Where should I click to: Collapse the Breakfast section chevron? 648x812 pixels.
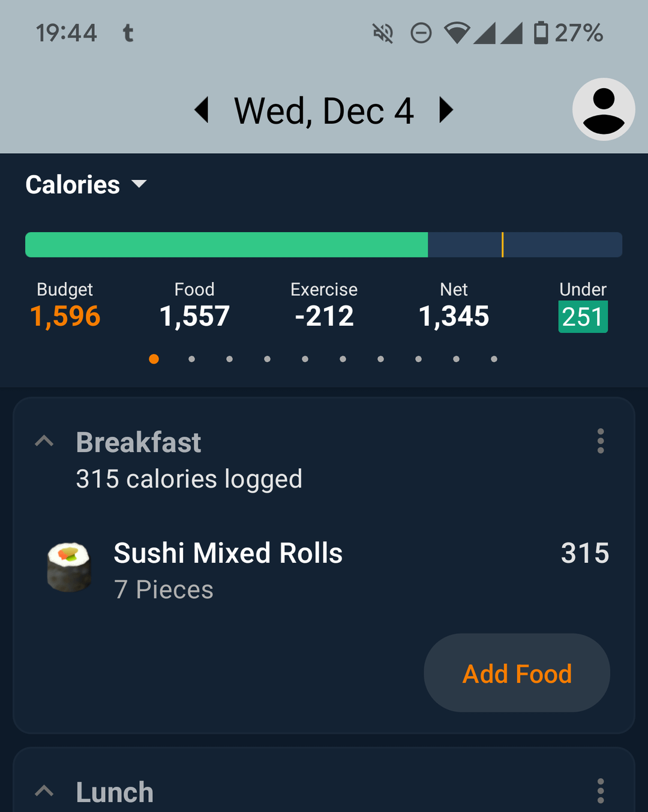click(44, 442)
